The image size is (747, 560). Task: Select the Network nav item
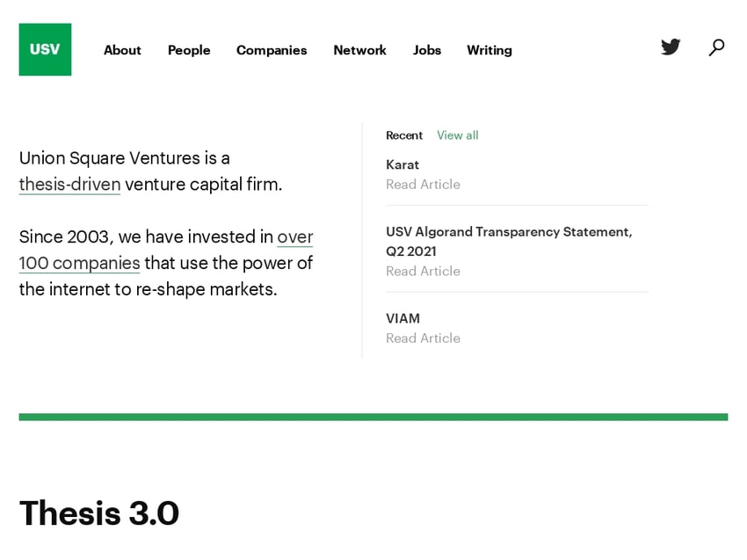point(359,50)
